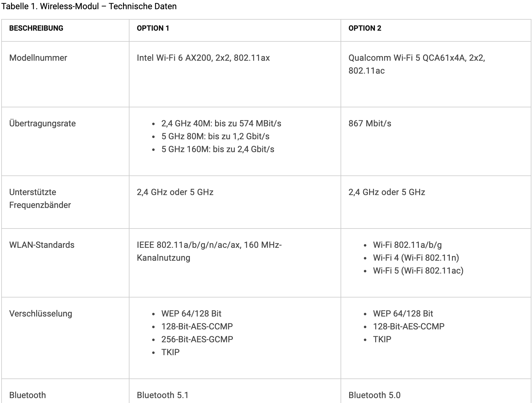Click the Verschlüsselung row label
This screenshot has height=403, width=532.
click(40, 313)
